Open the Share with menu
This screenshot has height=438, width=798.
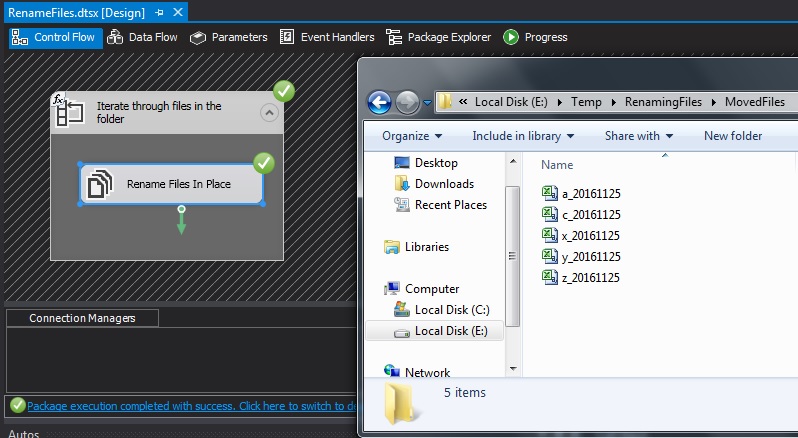(x=639, y=136)
